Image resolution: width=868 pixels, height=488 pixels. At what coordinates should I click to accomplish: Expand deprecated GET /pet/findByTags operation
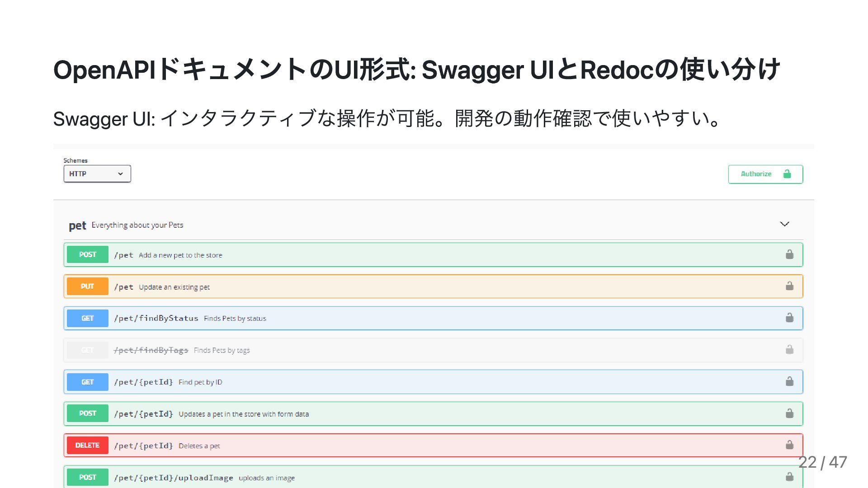[x=433, y=350]
